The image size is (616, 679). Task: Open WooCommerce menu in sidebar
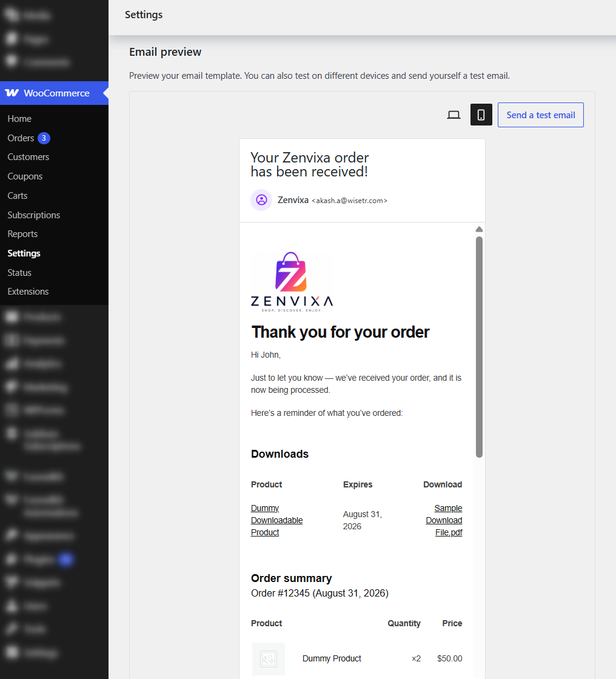click(54, 93)
